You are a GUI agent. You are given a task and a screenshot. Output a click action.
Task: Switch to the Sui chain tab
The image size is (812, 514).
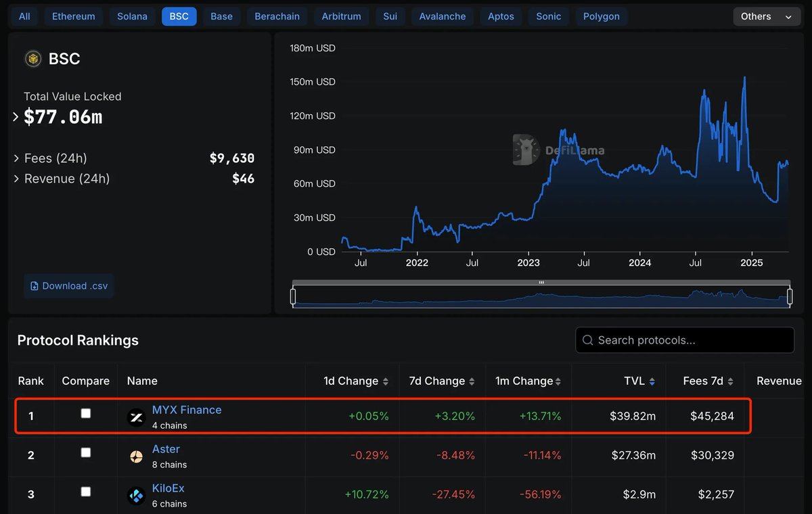point(390,16)
